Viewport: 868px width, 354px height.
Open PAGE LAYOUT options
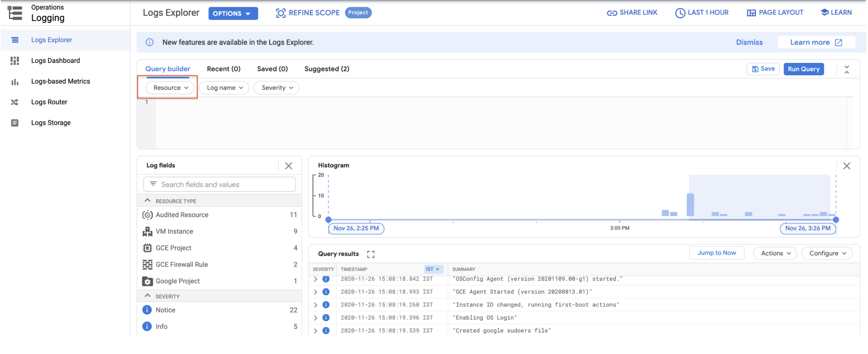point(775,13)
